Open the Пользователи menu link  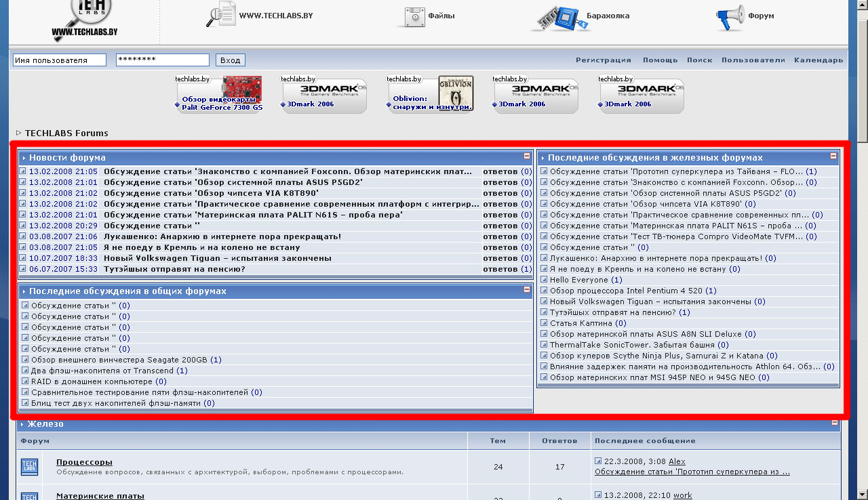coord(753,60)
